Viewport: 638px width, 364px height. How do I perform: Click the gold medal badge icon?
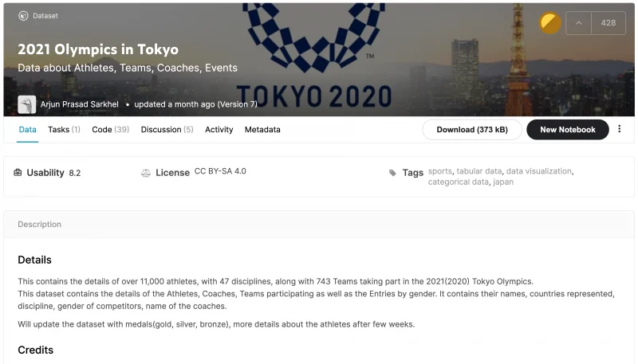(550, 23)
